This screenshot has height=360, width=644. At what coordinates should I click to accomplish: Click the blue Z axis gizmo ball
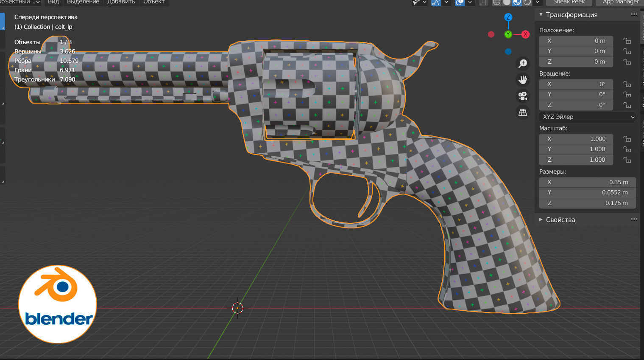508,17
